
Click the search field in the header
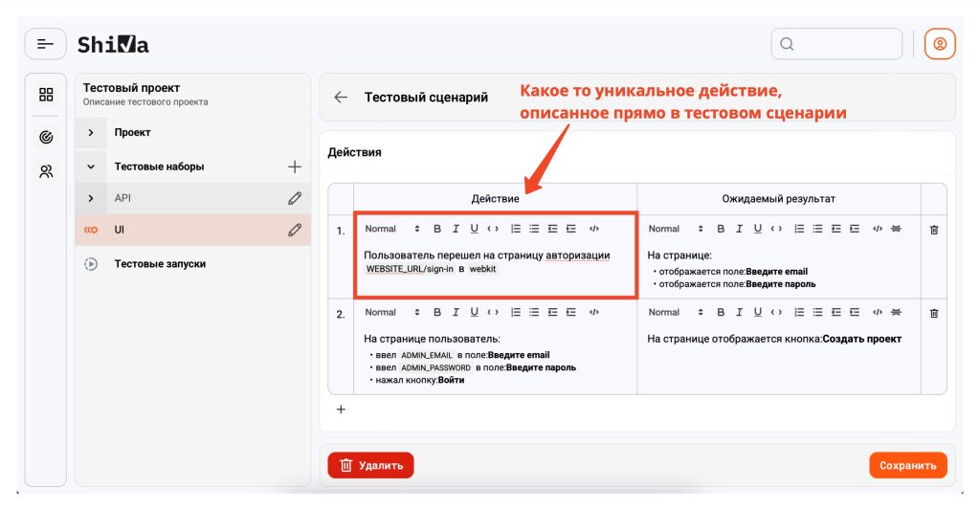tap(836, 44)
